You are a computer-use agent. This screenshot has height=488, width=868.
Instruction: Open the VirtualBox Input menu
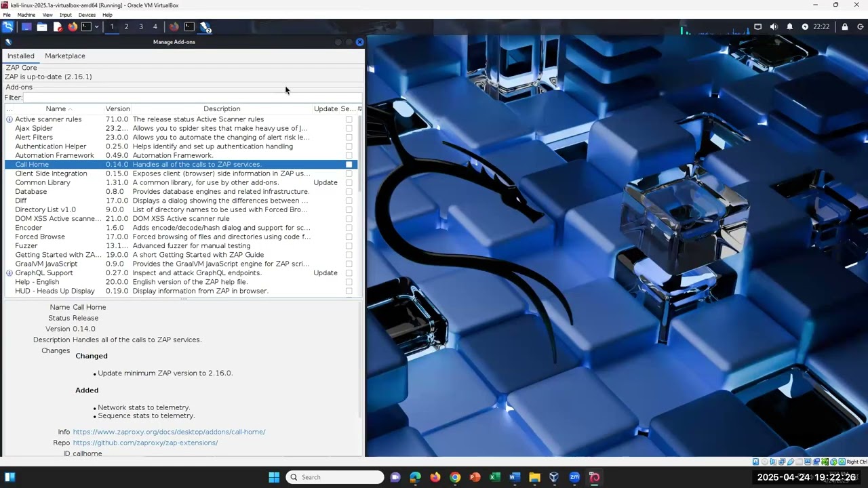point(65,15)
